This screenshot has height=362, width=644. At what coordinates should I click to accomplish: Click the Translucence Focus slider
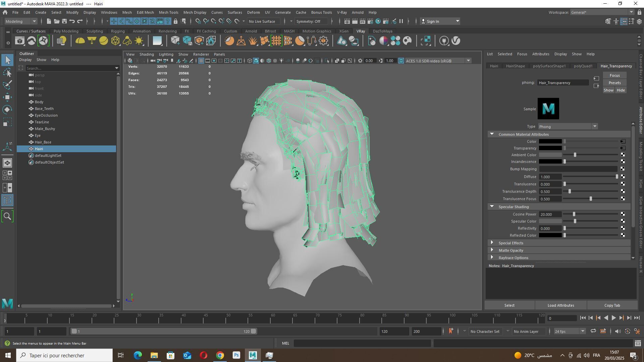point(590,199)
